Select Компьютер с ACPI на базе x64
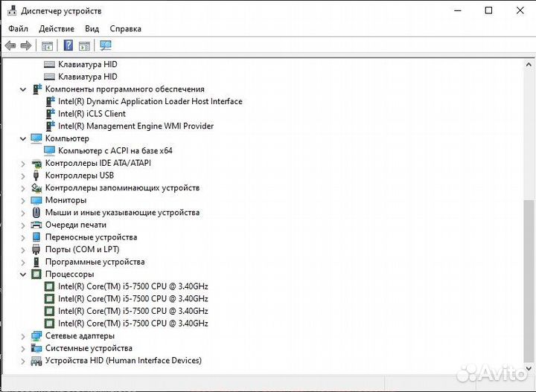Viewport: 536px width, 392px height. pyautogui.click(x=115, y=151)
